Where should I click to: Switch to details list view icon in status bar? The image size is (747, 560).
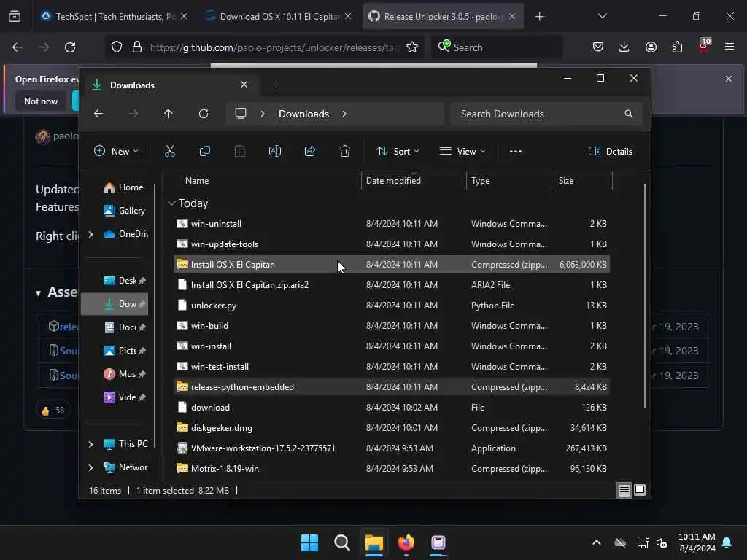(x=624, y=491)
